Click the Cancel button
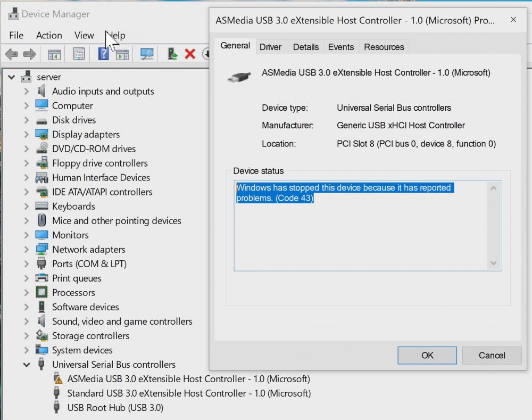 point(492,355)
